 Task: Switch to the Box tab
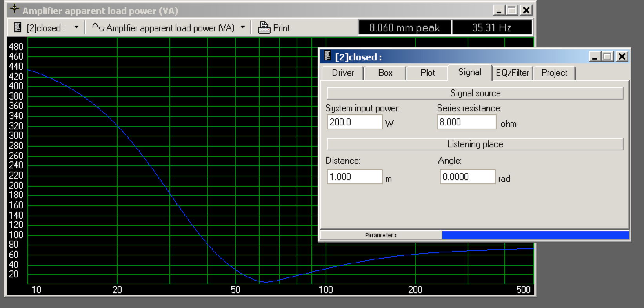coord(385,73)
